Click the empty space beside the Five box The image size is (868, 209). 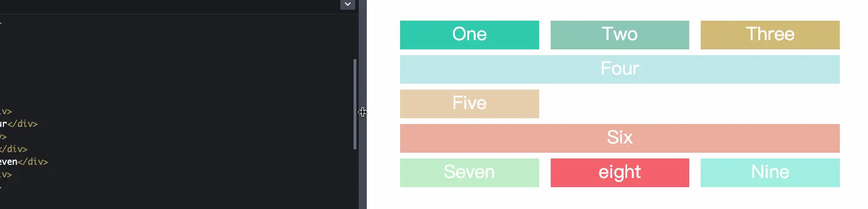point(690,104)
